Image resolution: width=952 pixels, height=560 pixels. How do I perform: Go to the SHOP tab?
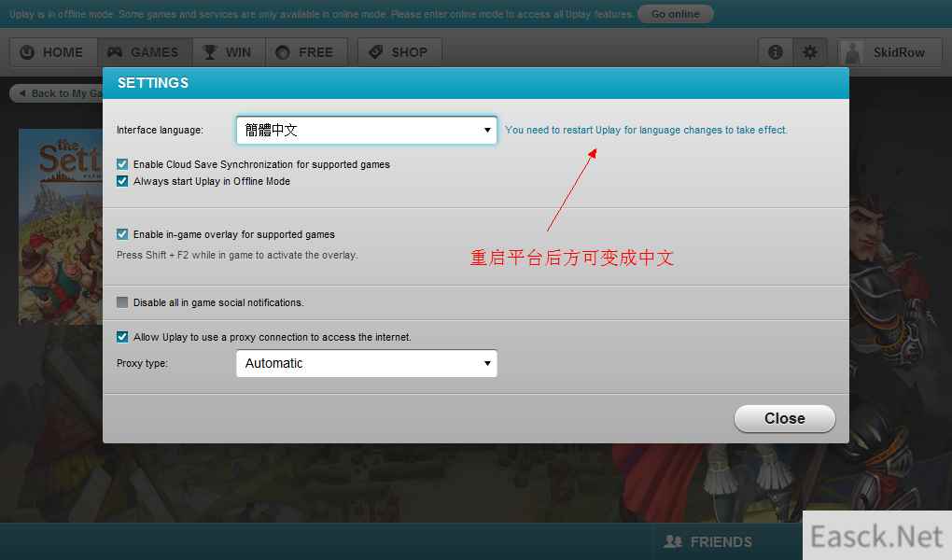[x=399, y=52]
